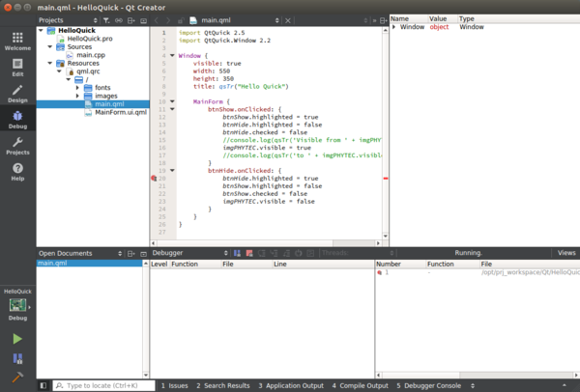Go forward with the editor forward arrow
This screenshot has height=392, width=580.
168,20
